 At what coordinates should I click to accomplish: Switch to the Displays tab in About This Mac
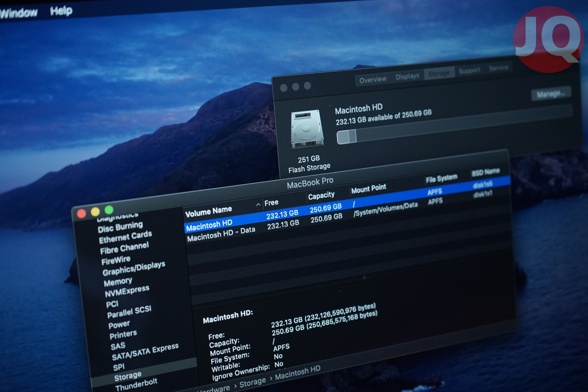[407, 76]
